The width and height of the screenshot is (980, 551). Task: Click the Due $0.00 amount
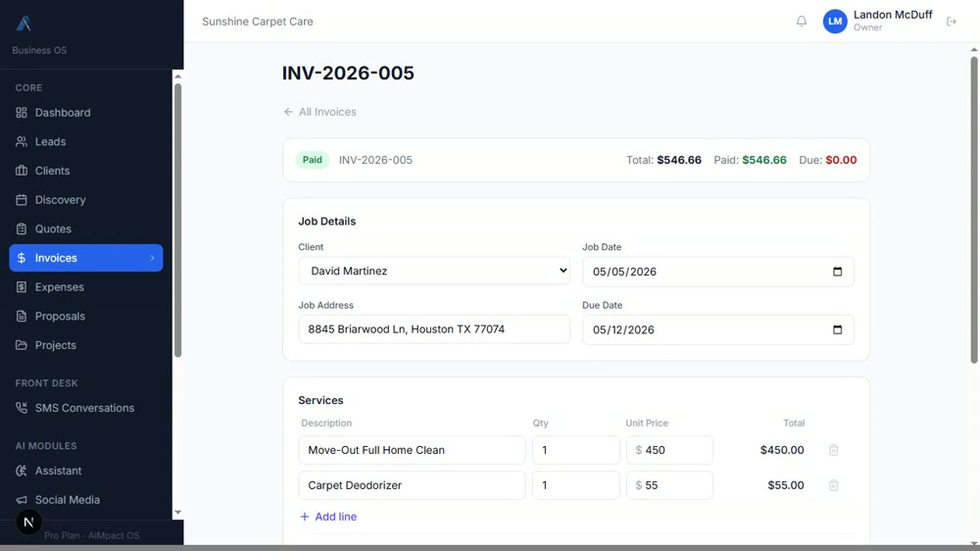point(841,160)
